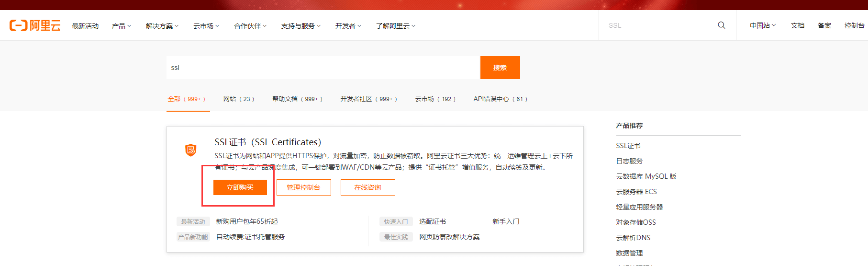Open 云服务器 ECS recommendation

636,192
